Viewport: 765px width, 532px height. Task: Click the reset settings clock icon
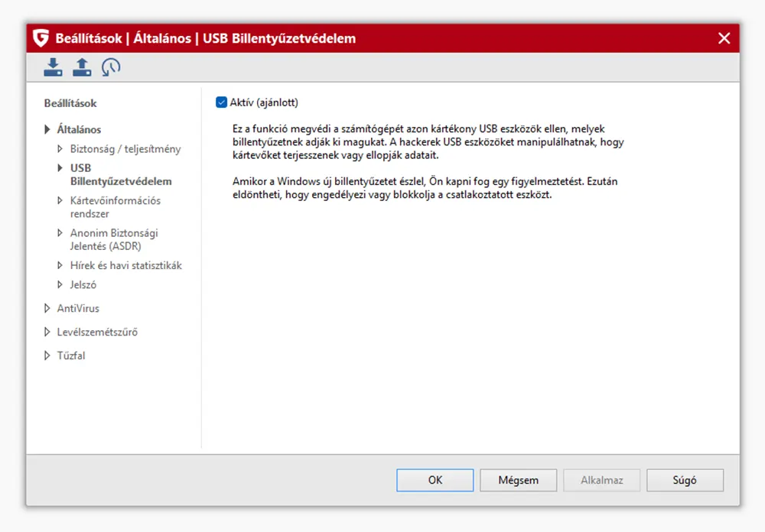pyautogui.click(x=111, y=67)
